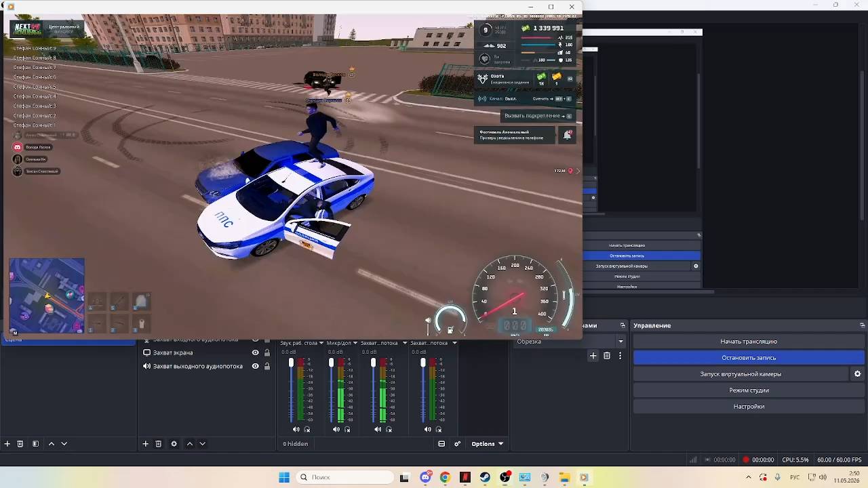The width and height of the screenshot is (868, 488).
Task: Open the taskbar clock showing 2:50
Action: (x=846, y=477)
